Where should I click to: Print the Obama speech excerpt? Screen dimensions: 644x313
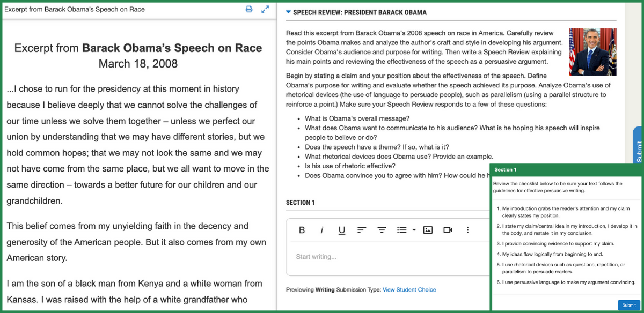(249, 9)
